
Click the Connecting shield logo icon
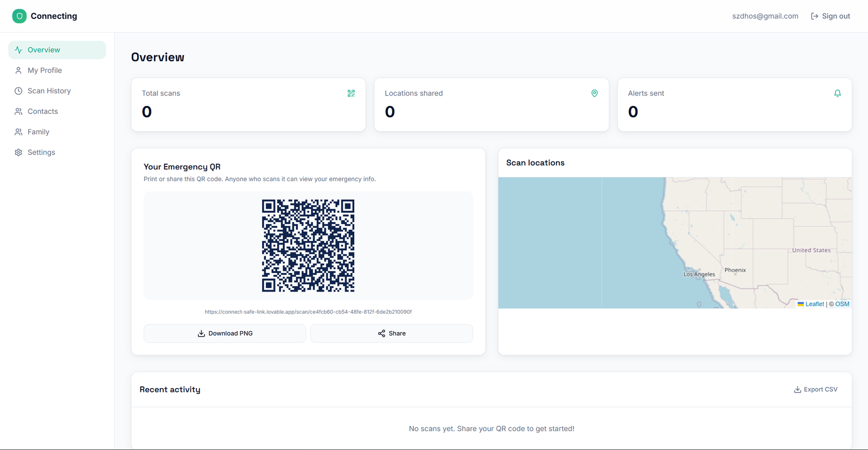click(x=20, y=16)
